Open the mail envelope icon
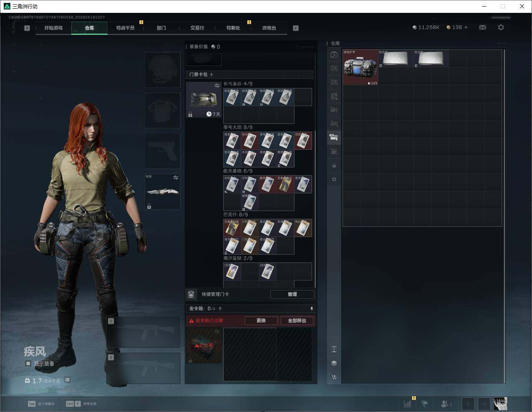The image size is (532, 412). (x=483, y=27)
